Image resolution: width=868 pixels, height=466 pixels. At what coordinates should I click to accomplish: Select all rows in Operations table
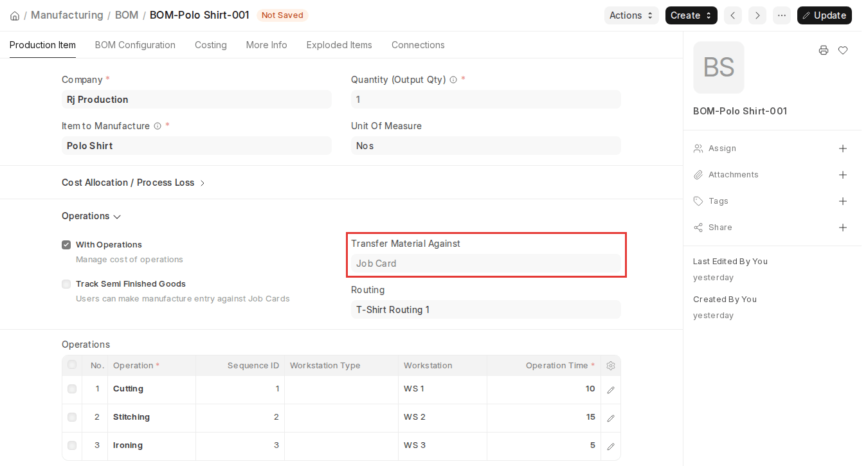72,365
